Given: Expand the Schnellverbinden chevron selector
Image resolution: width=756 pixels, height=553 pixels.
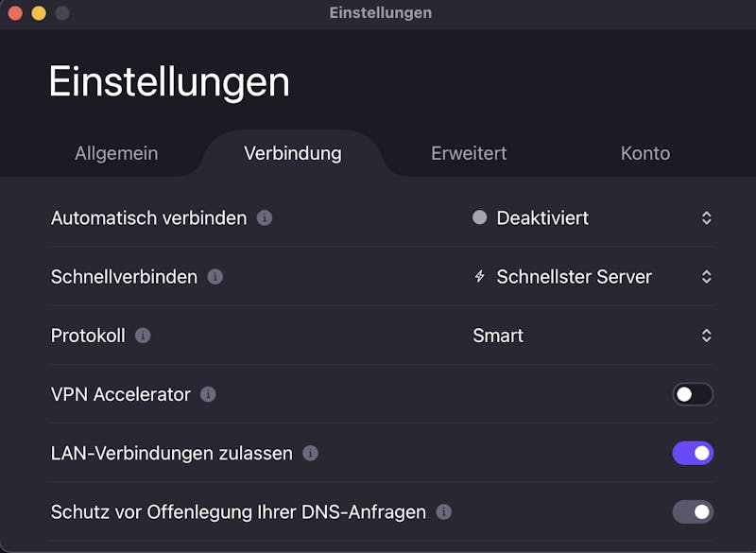Looking at the screenshot, I should [706, 277].
